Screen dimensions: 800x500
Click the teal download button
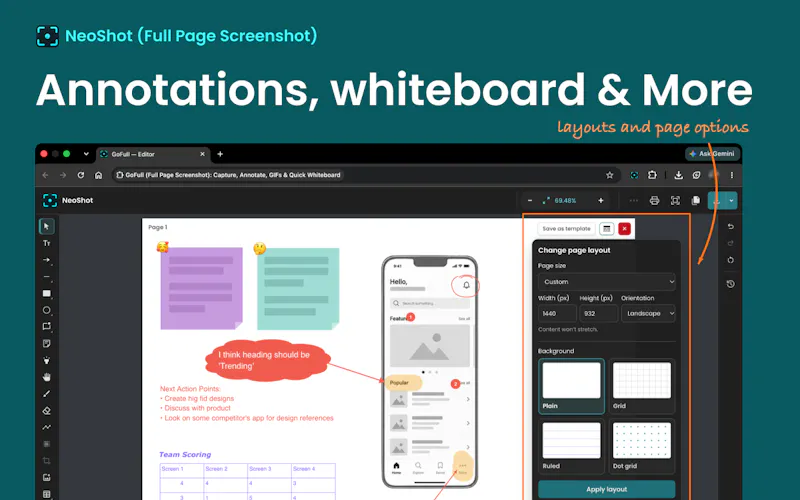pos(717,201)
